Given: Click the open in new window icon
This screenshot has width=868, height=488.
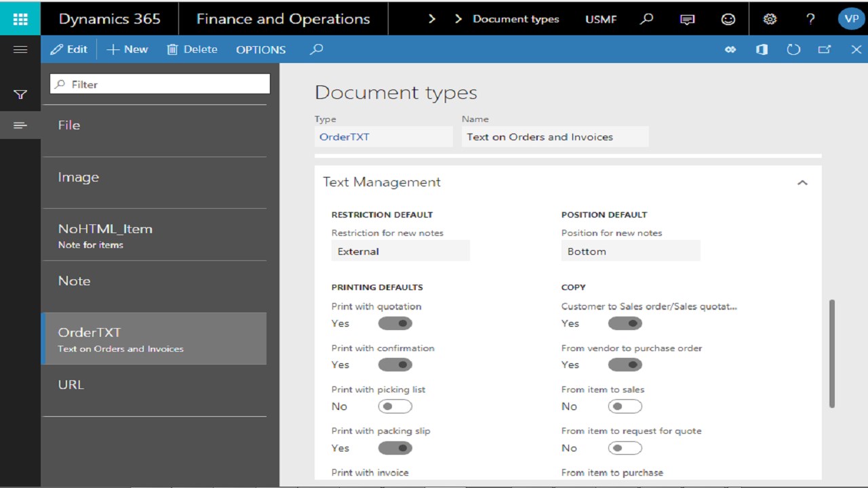Looking at the screenshot, I should [825, 49].
